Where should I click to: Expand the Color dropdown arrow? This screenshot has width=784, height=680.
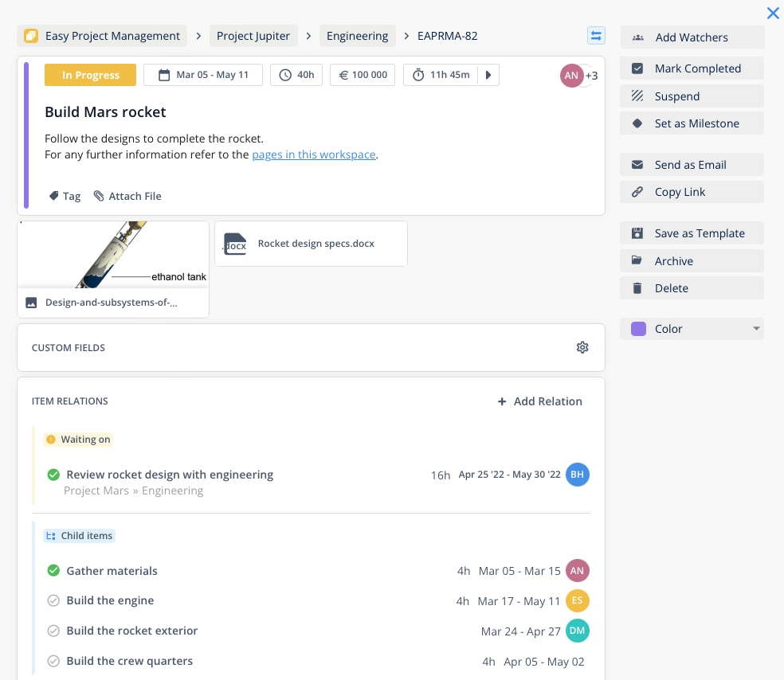point(756,329)
